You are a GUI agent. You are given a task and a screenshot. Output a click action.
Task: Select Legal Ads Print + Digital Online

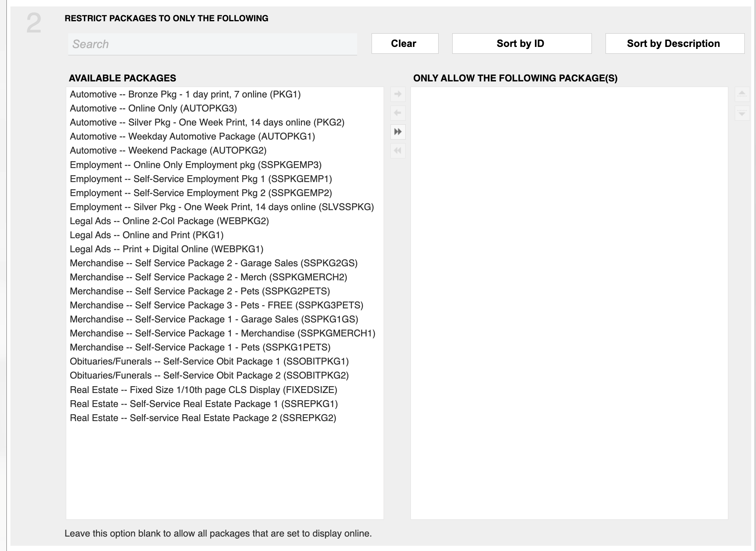coord(166,249)
